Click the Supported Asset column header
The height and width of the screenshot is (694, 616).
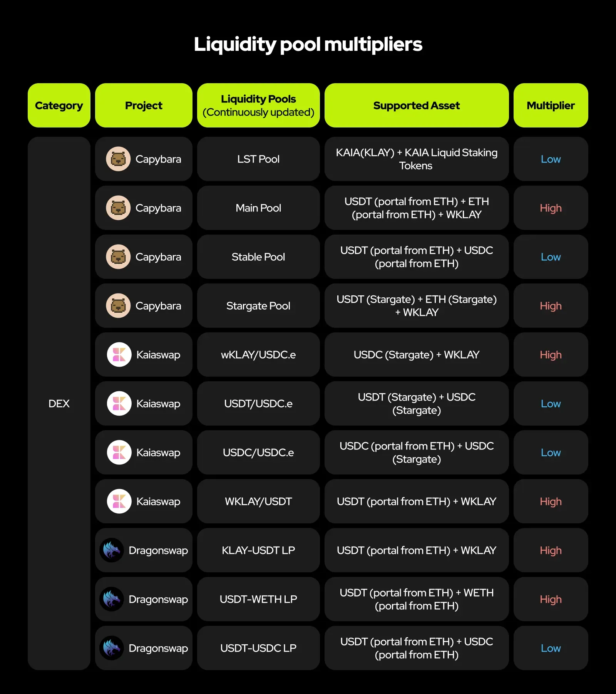(416, 106)
